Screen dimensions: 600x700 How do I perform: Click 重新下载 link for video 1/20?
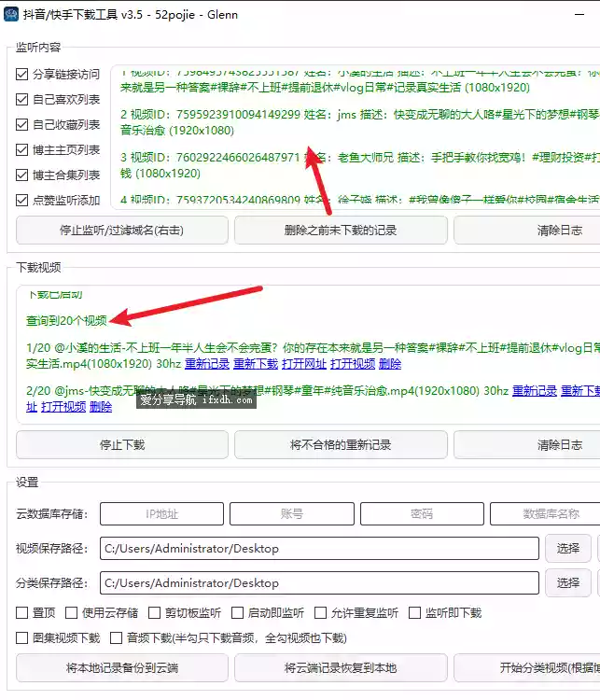pyautogui.click(x=256, y=364)
